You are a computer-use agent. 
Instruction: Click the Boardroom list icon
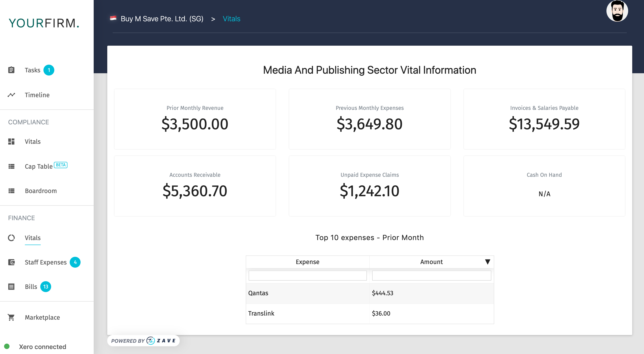tap(11, 191)
